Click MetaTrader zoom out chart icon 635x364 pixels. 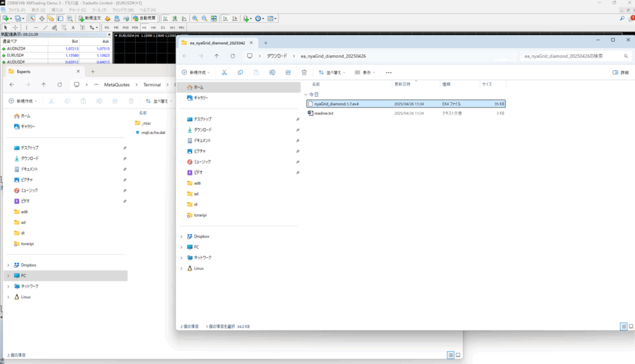click(x=205, y=18)
